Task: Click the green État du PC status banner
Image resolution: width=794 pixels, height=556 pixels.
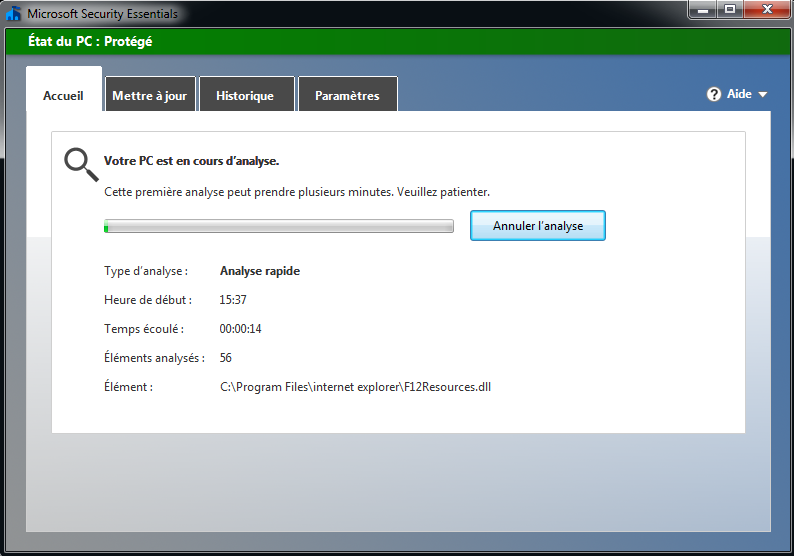Action: (x=397, y=42)
